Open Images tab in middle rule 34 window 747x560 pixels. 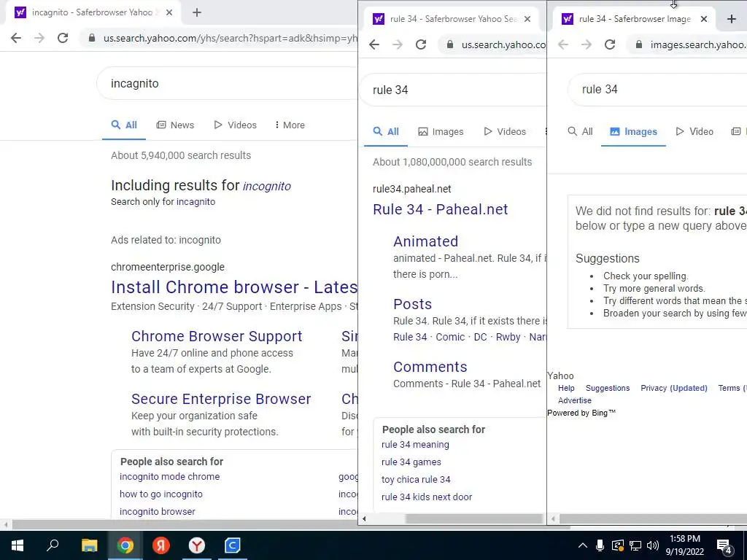click(441, 132)
